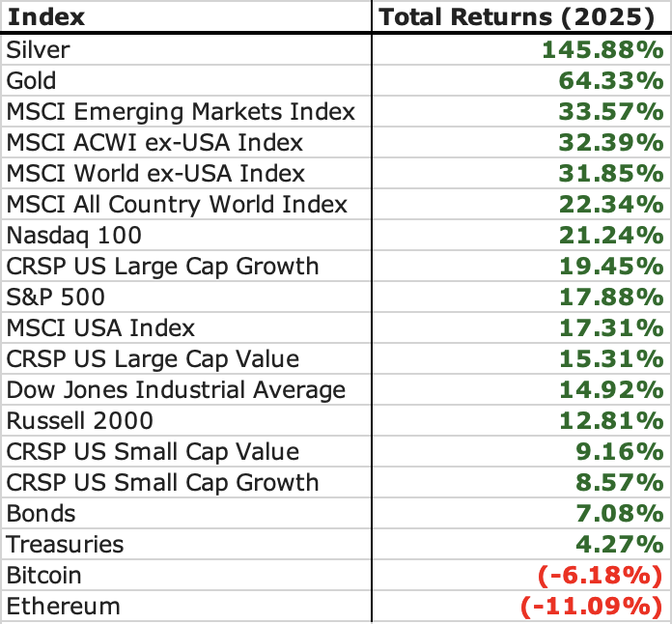Select the Nasdaq 100 cell
The image size is (672, 624).
click(x=73, y=236)
